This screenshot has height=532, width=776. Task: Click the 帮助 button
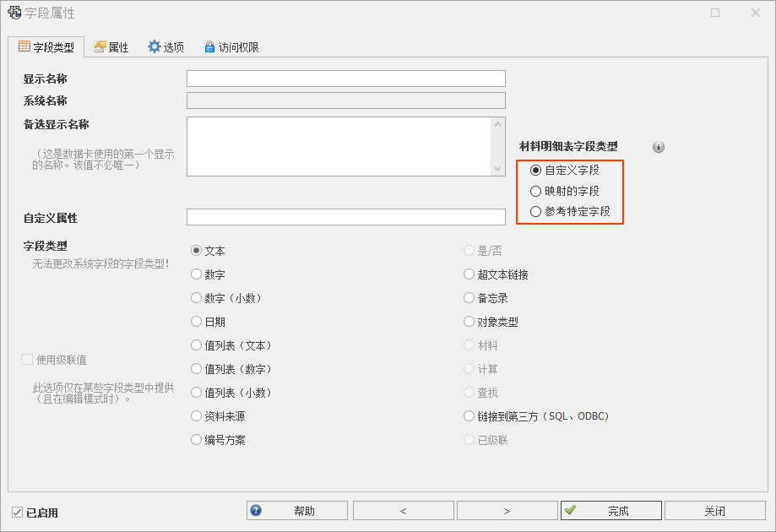(297, 511)
